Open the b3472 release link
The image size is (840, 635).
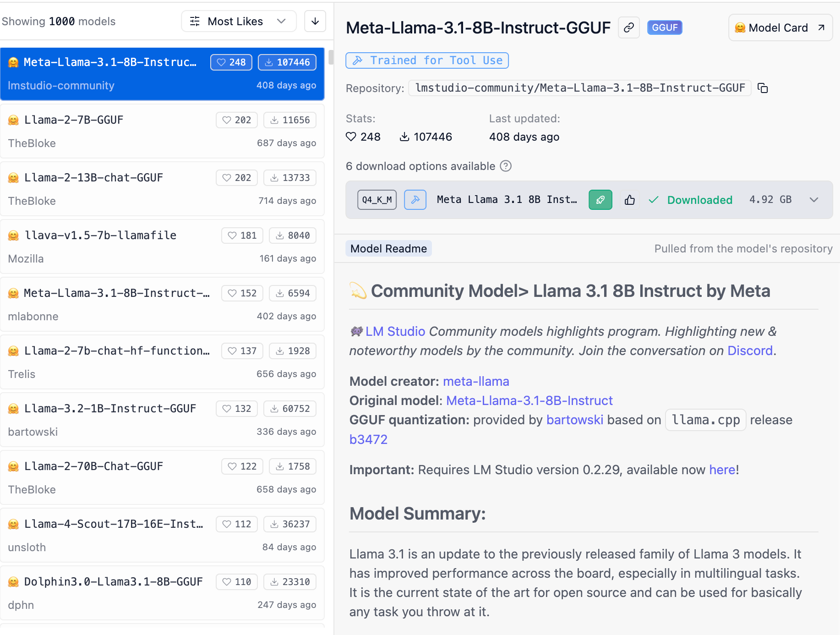(x=368, y=439)
